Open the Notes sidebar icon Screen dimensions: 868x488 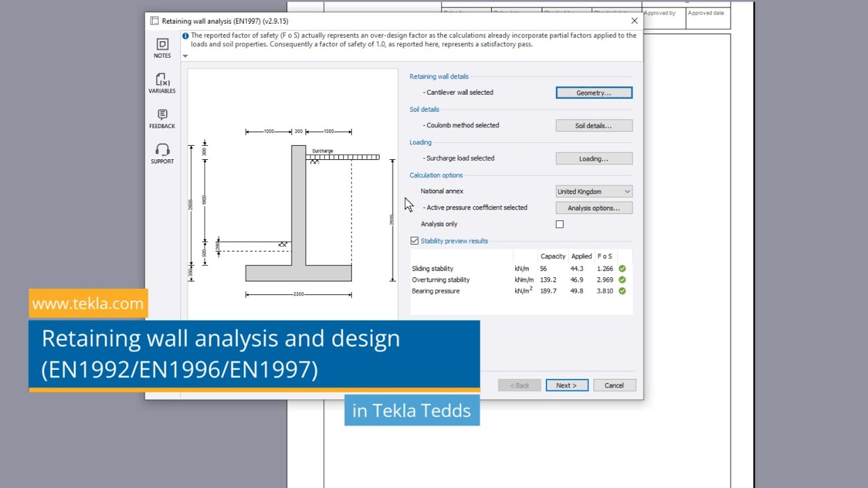[x=162, y=48]
